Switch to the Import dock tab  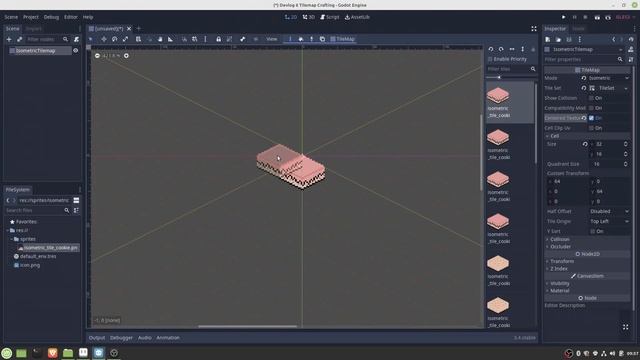[33, 29]
